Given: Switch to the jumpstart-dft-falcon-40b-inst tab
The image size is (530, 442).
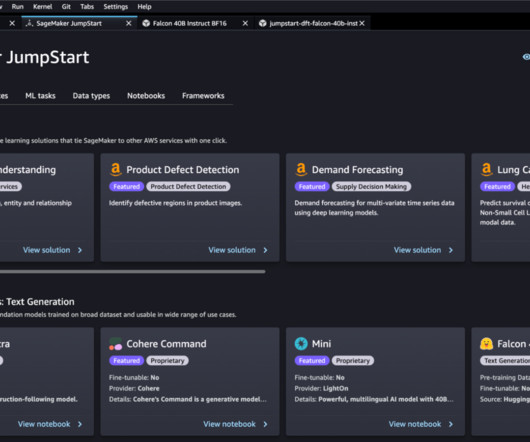Looking at the screenshot, I should pyautogui.click(x=313, y=23).
